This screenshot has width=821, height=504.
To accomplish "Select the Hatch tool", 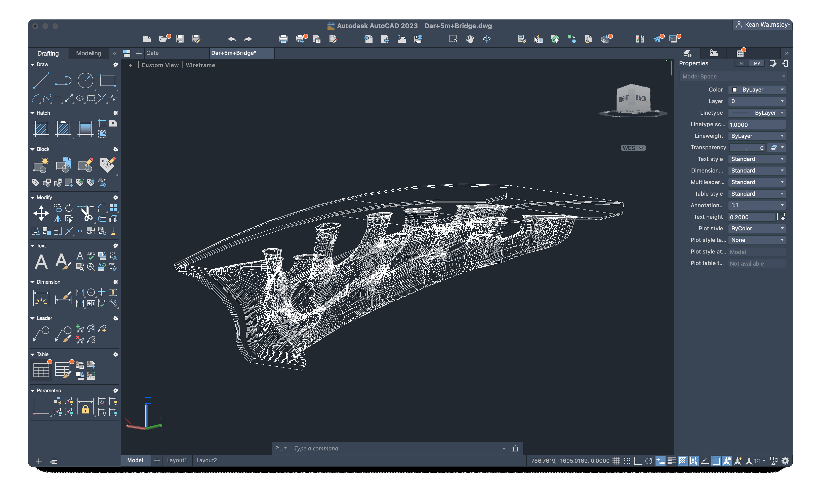I will point(41,128).
